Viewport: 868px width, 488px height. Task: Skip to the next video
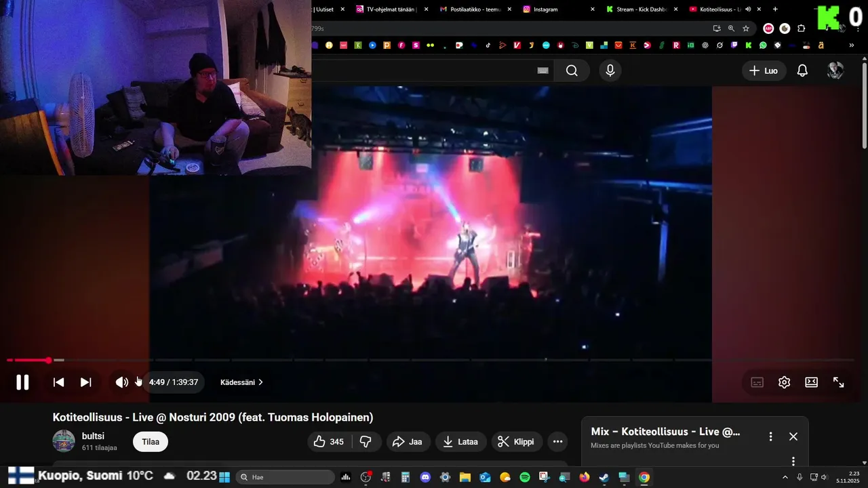pyautogui.click(x=85, y=382)
